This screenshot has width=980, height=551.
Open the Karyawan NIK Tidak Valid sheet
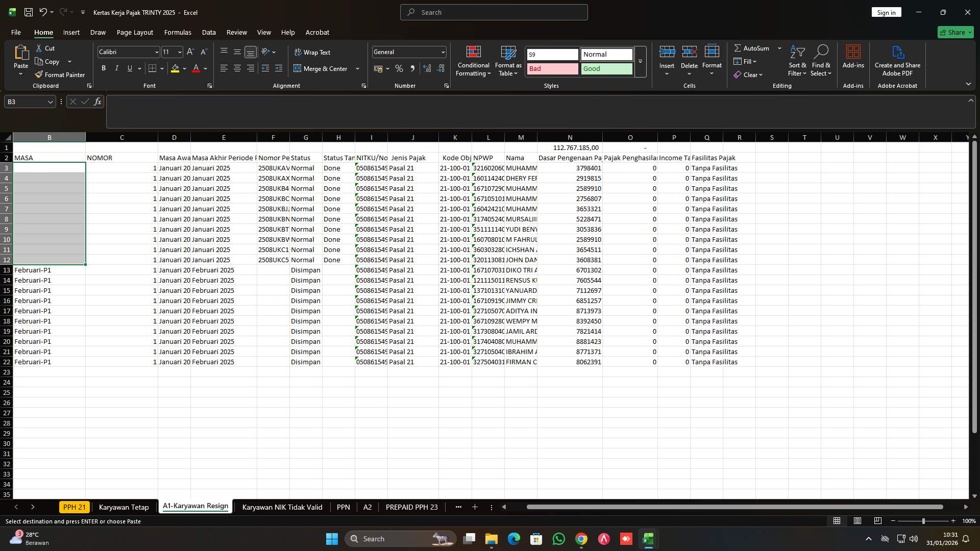click(x=281, y=507)
